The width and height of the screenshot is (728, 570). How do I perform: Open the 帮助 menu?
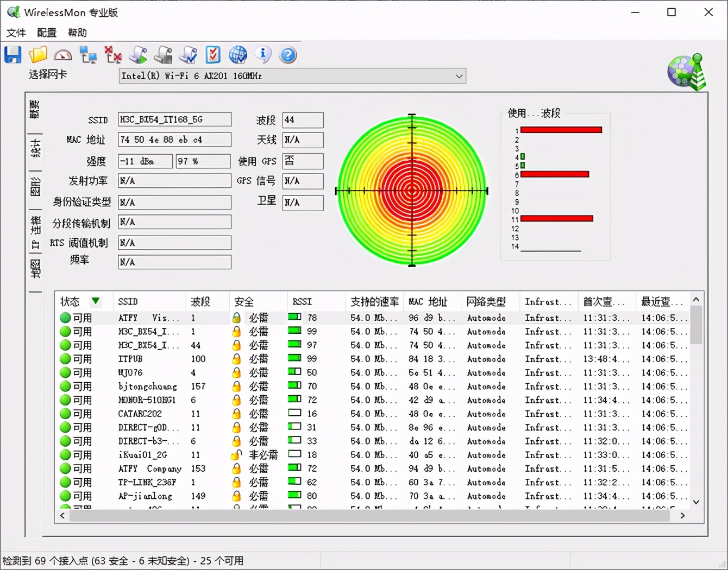(77, 33)
